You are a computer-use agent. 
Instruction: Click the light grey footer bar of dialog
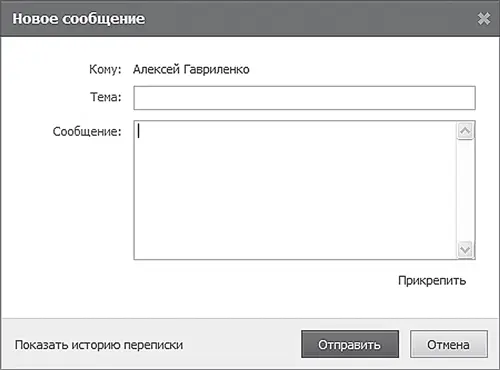coord(250,344)
